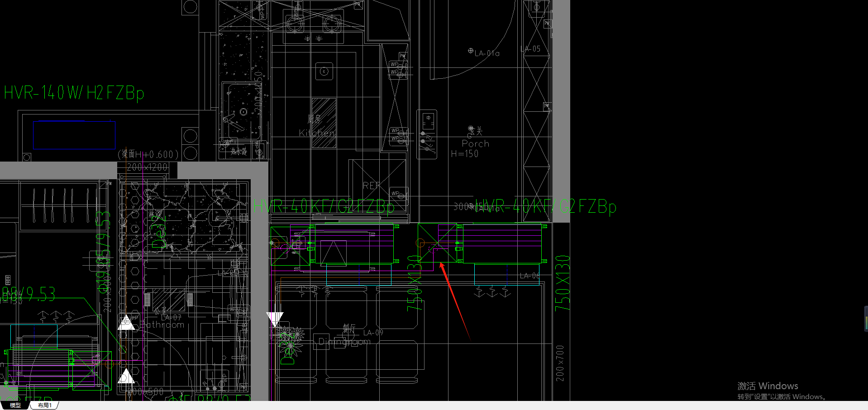This screenshot has height=410, width=868.
Task: Select the white downward triangle marker
Action: pos(275,319)
